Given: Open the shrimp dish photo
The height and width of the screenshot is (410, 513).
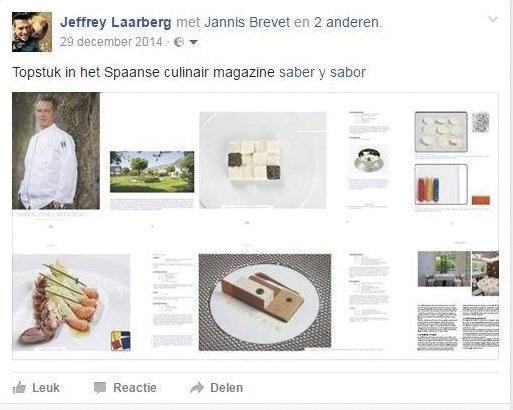Looking at the screenshot, I should coord(71,303).
